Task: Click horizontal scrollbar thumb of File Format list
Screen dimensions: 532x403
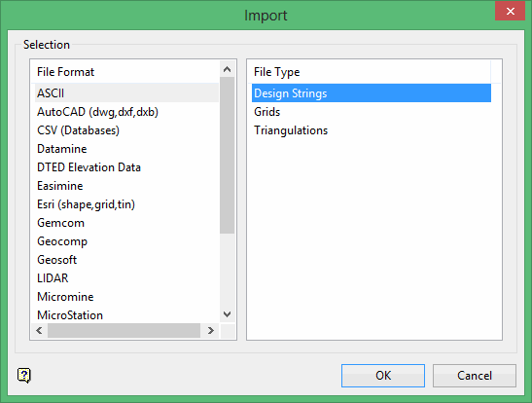Action: click(124, 330)
